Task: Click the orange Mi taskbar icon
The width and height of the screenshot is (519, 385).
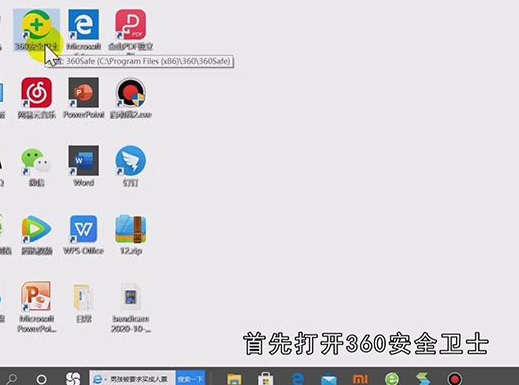Action: click(x=360, y=379)
